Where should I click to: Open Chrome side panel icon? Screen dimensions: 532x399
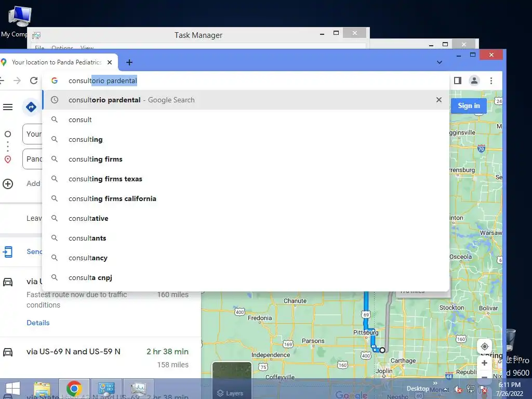click(457, 81)
